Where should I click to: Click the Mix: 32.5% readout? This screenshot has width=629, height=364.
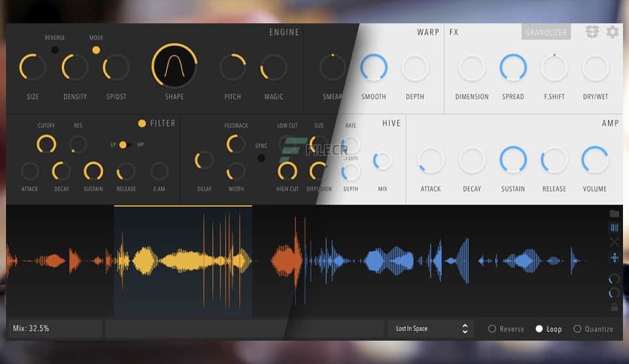[x=31, y=329]
